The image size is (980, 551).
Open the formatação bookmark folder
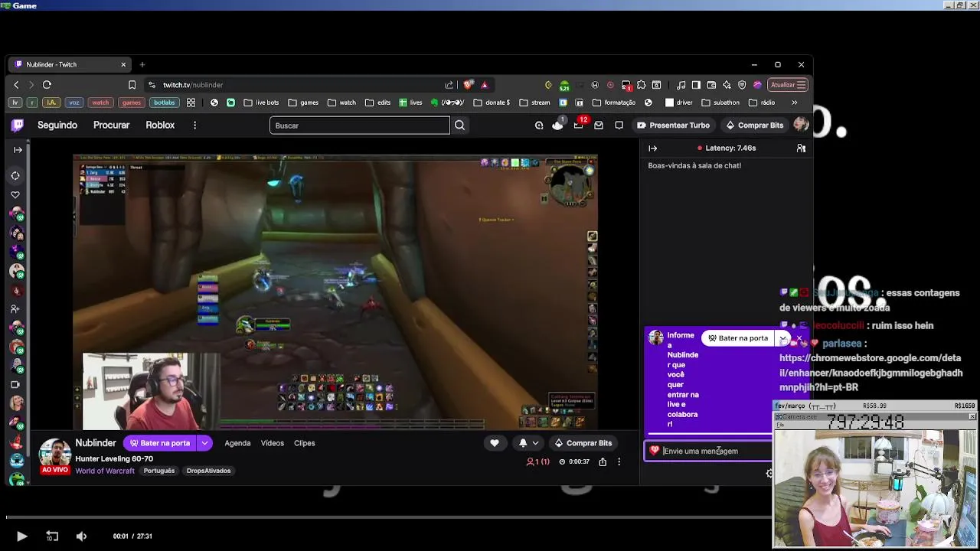(x=612, y=103)
